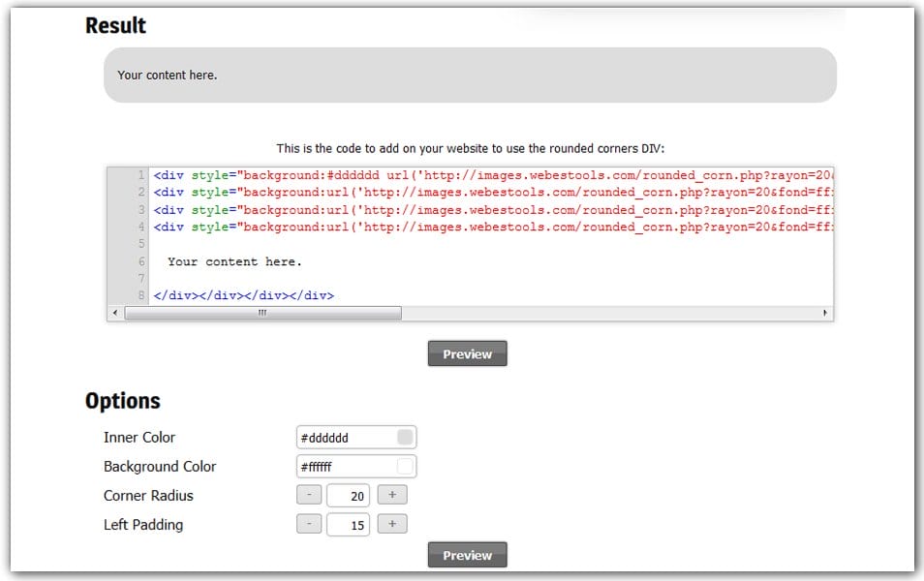924x581 pixels.
Task: Click the empty scrollbar track right of thumb
Action: pyautogui.click(x=610, y=313)
